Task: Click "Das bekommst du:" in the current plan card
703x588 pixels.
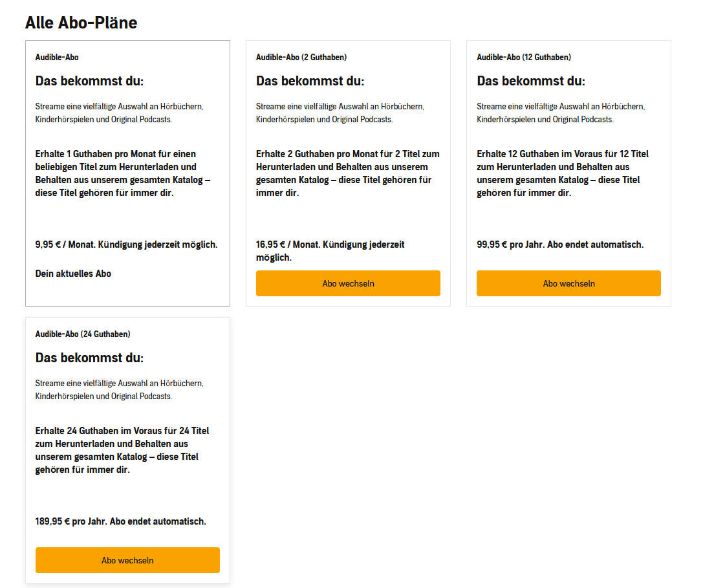Action: pos(89,81)
